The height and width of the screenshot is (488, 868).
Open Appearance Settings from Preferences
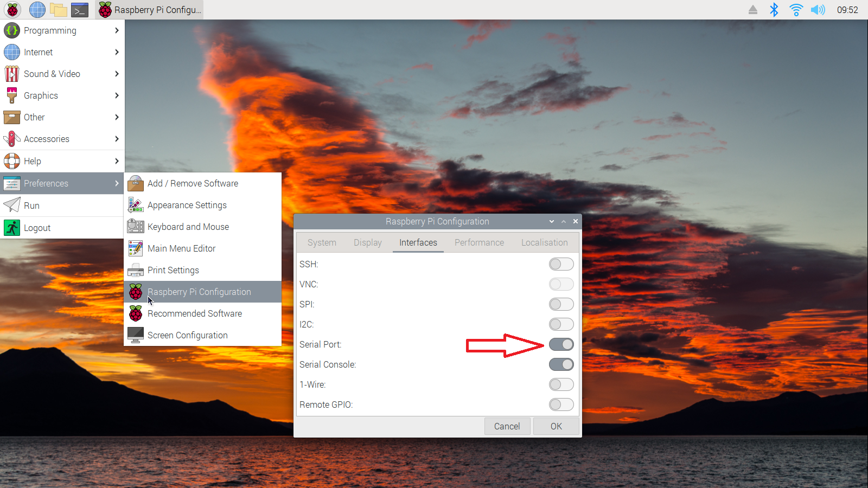(x=203, y=205)
